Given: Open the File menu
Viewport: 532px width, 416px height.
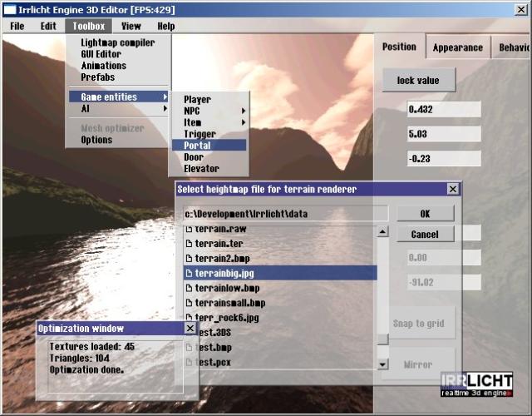Looking at the screenshot, I should pos(17,26).
